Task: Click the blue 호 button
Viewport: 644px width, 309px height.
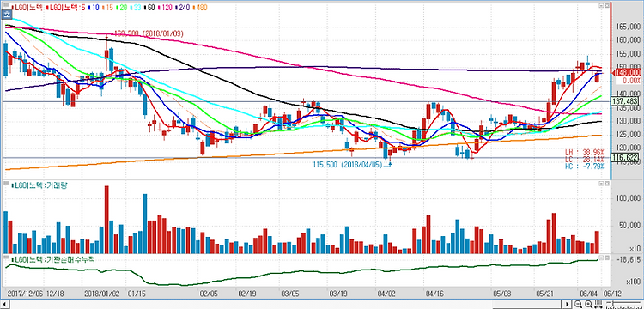Action: point(7,15)
